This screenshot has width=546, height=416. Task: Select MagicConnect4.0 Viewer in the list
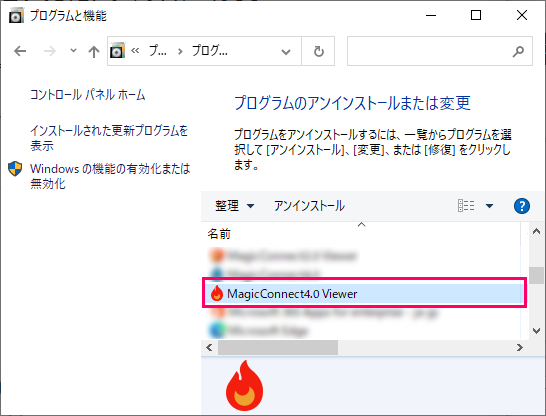[364, 293]
